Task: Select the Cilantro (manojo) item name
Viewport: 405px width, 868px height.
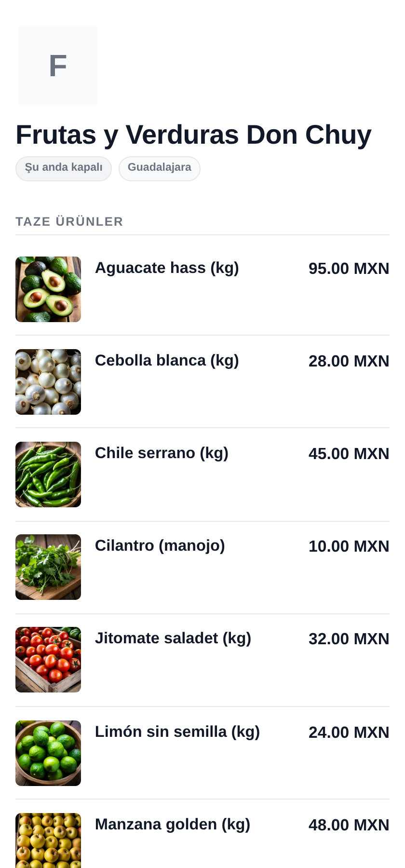Action: (x=160, y=546)
